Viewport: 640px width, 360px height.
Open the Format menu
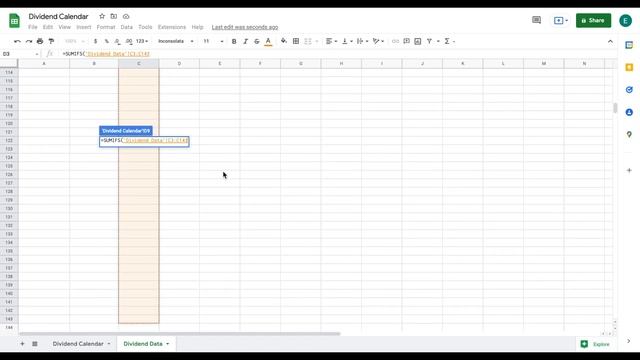click(106, 27)
